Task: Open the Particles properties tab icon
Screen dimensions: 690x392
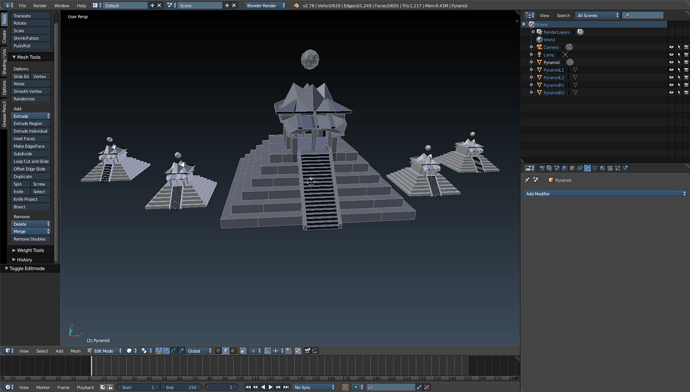Action: (618, 168)
